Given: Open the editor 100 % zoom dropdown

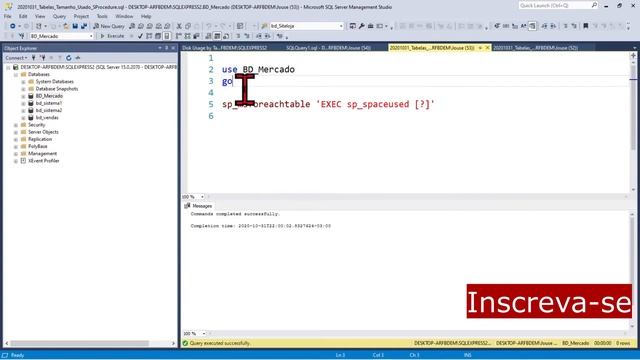Looking at the screenshot, I should (202, 197).
